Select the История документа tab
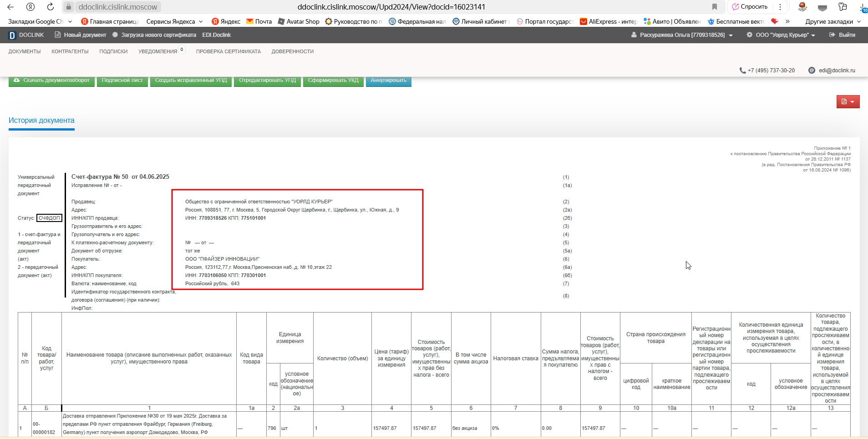868x439 pixels. (x=41, y=121)
